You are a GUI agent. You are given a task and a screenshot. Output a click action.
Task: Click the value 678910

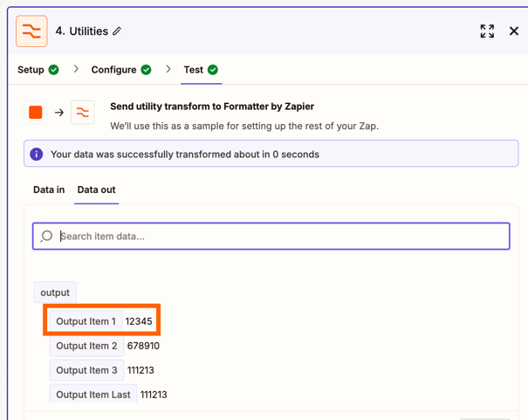(x=143, y=346)
